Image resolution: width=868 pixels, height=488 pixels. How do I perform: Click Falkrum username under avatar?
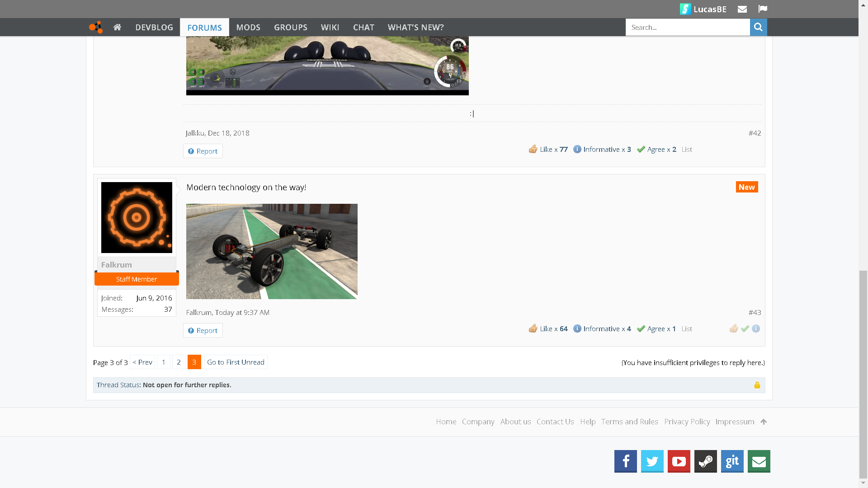[x=117, y=265]
